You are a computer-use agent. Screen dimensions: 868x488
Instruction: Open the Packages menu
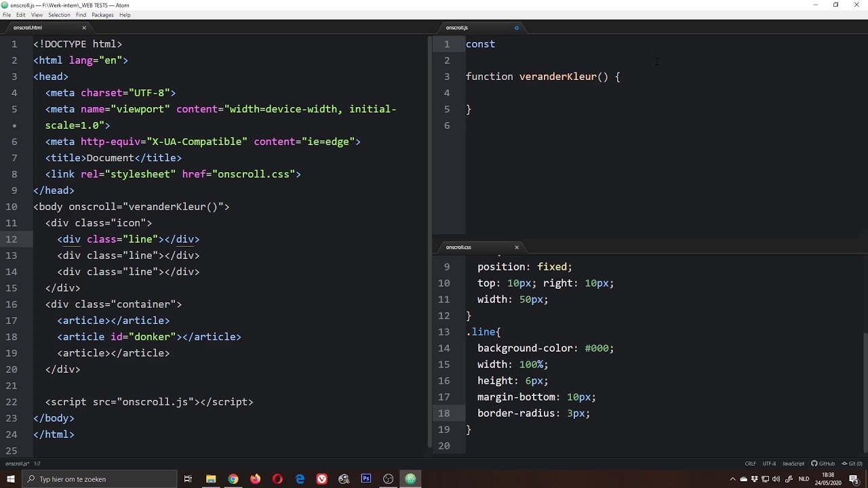102,15
